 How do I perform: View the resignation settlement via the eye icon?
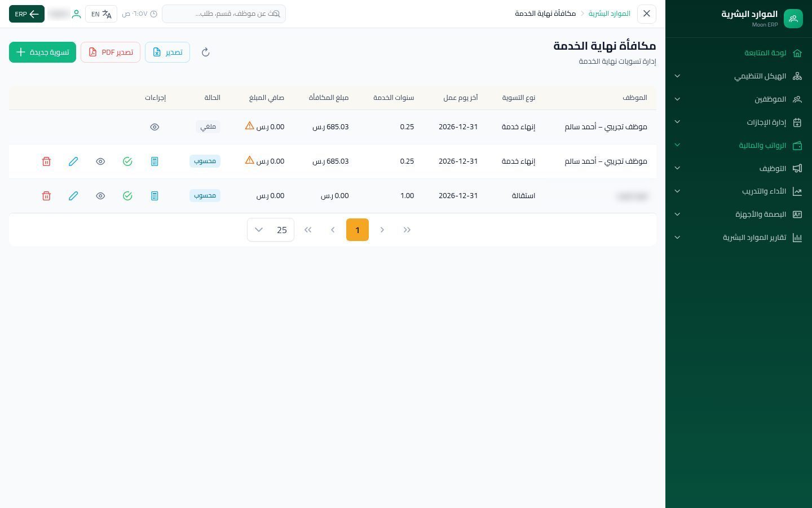pos(100,196)
